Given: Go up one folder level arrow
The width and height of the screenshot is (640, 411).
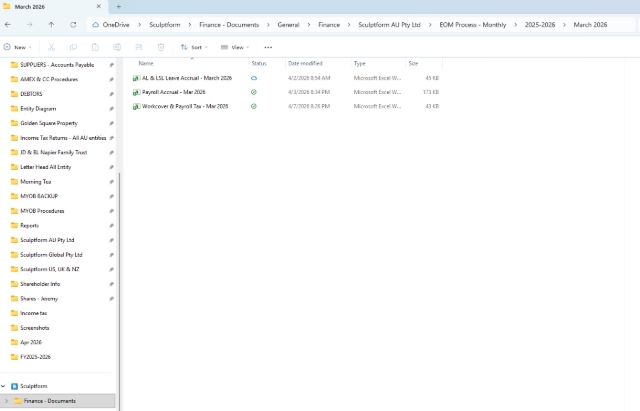Looking at the screenshot, I should click(51, 25).
